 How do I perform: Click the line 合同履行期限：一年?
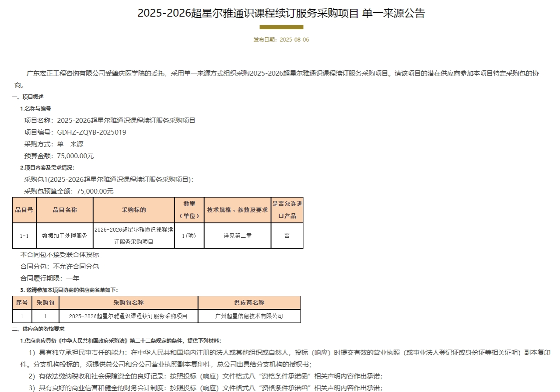(50, 278)
